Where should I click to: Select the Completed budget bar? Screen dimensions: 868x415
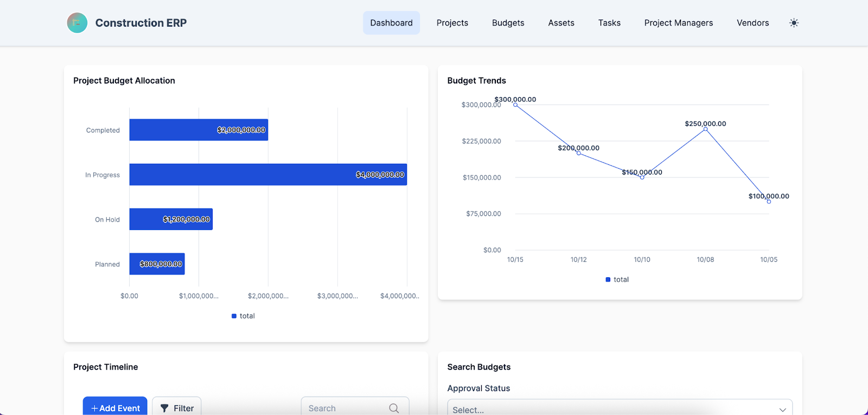click(199, 130)
